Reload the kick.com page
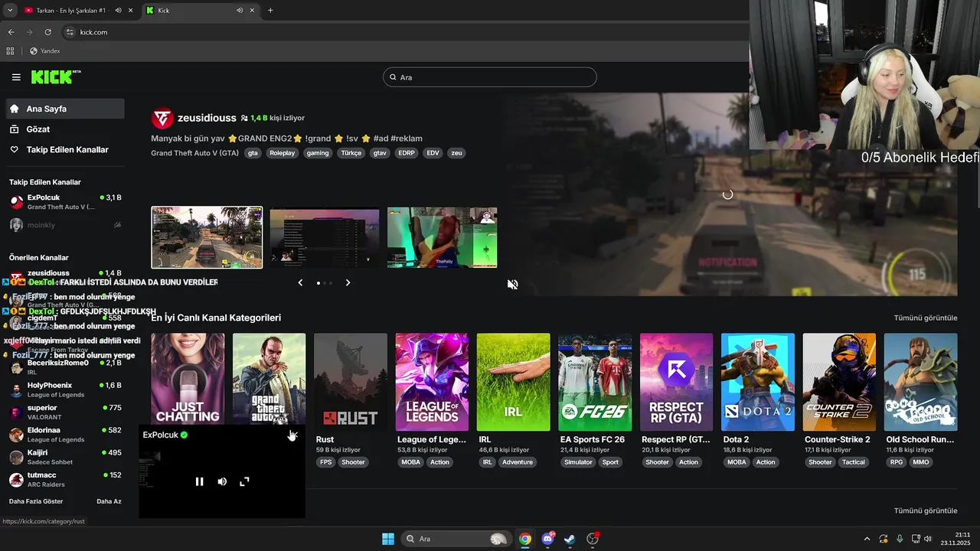 (x=47, y=32)
